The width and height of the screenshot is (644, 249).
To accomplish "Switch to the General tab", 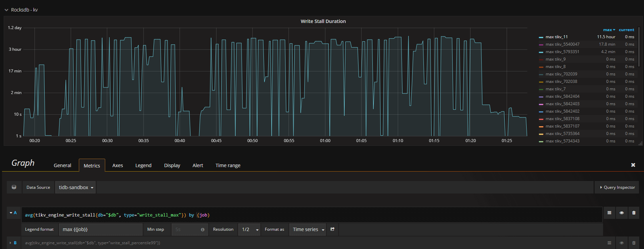I will click(x=63, y=165).
